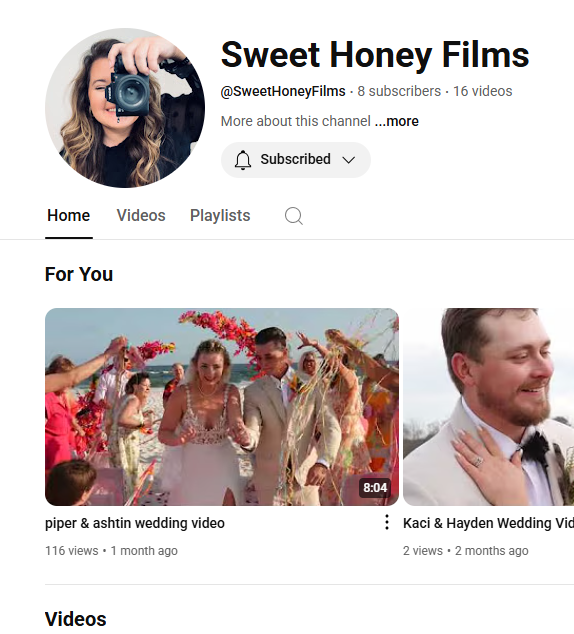The image size is (574, 634).
Task: Toggle the Subscribed button
Action: pyautogui.click(x=295, y=160)
